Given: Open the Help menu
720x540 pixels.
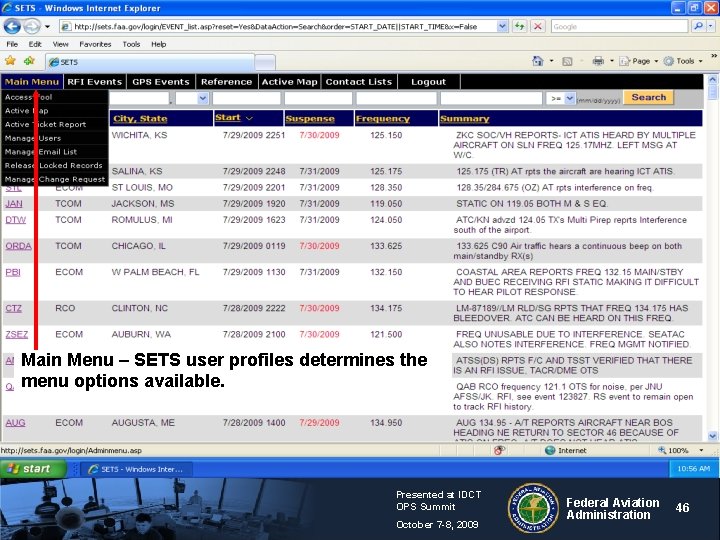Looking at the screenshot, I should coord(158,44).
